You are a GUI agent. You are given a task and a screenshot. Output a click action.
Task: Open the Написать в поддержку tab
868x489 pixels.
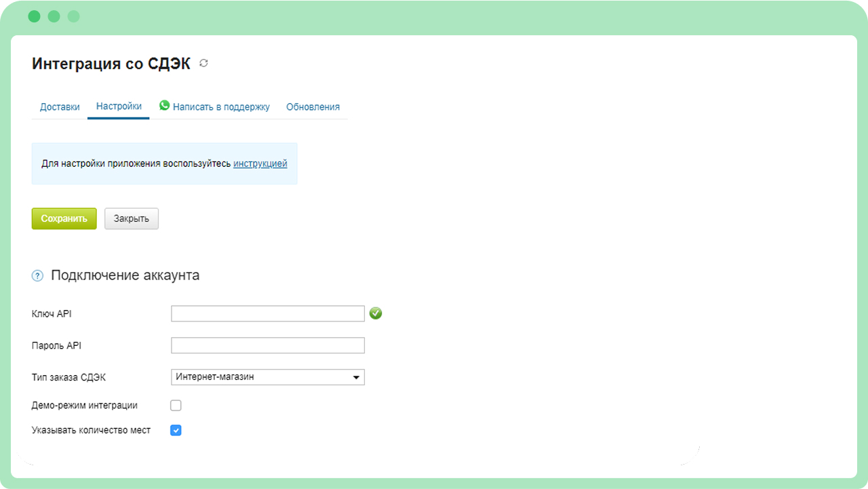point(214,107)
